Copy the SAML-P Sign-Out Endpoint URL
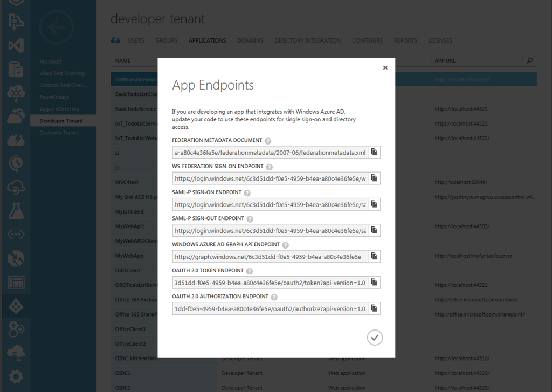Image resolution: width=552 pixels, height=392 pixels. click(x=374, y=230)
